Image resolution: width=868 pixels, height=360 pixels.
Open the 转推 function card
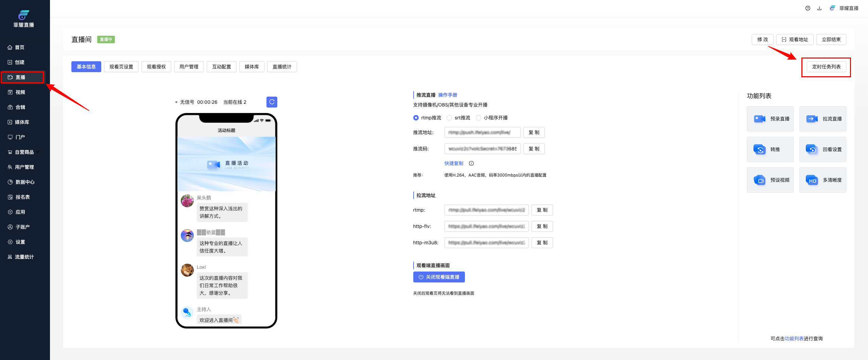[770, 149]
